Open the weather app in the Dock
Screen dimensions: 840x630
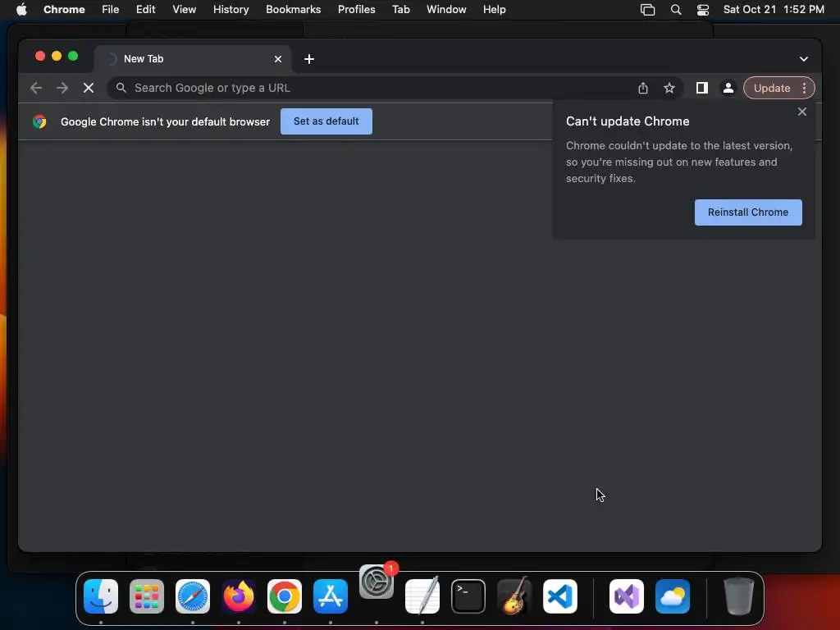tap(673, 596)
